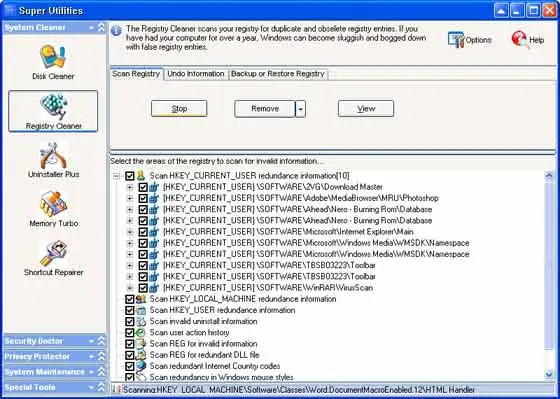
Task: Click the Scanning HKEY_LOCAL_MACHINE status bar text
Action: [299, 389]
